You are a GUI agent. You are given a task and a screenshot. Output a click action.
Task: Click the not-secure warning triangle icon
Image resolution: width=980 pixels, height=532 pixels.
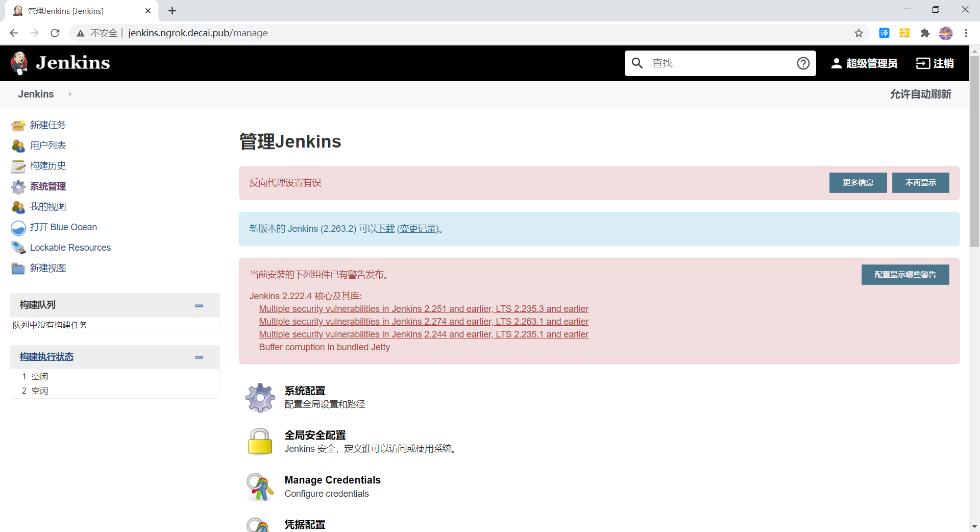[x=80, y=33]
